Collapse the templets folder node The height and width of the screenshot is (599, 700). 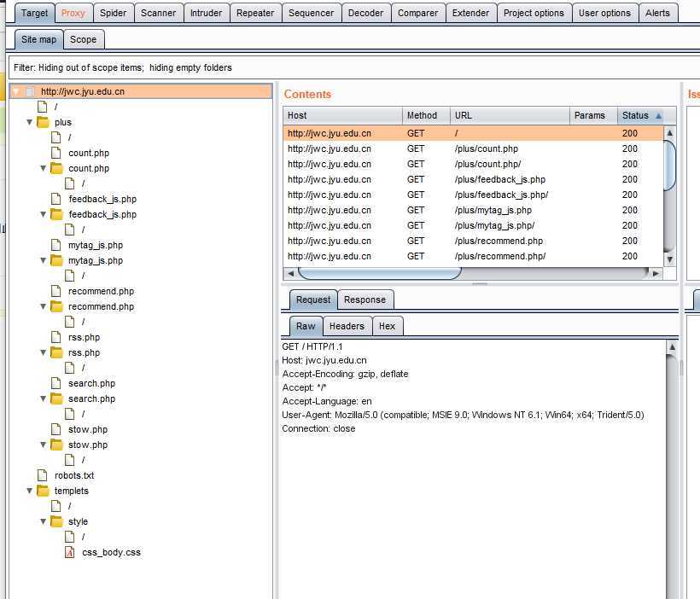tap(30, 491)
